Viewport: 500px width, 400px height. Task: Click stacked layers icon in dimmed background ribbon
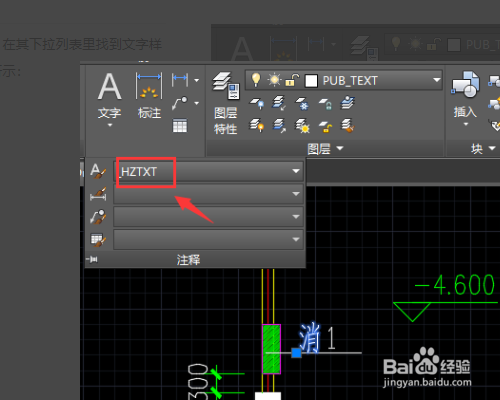[x=364, y=47]
